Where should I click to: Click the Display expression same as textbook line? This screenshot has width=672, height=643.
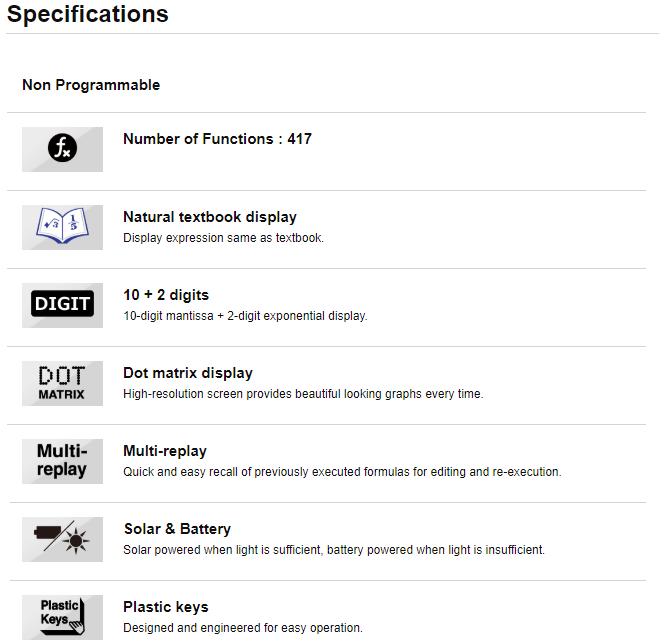tap(224, 238)
